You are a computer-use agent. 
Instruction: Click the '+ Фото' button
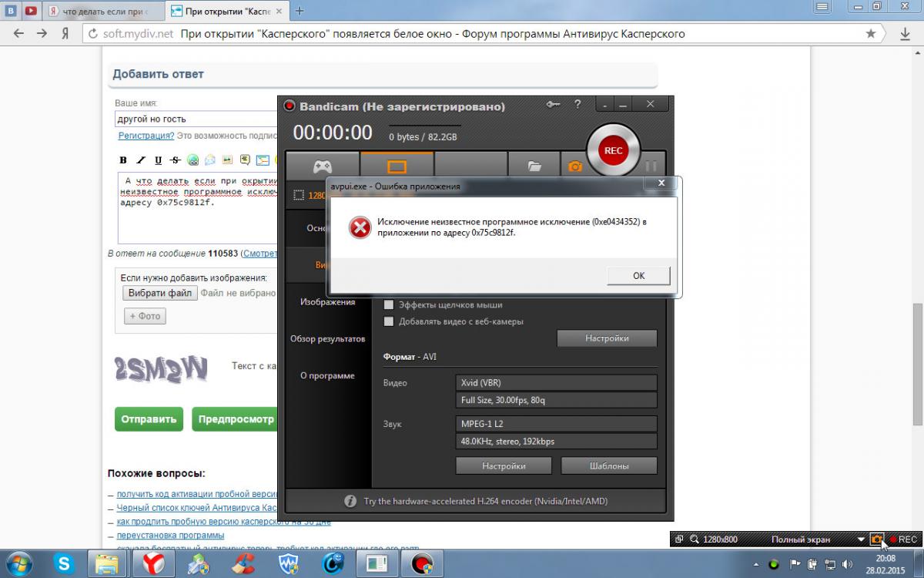click(145, 316)
